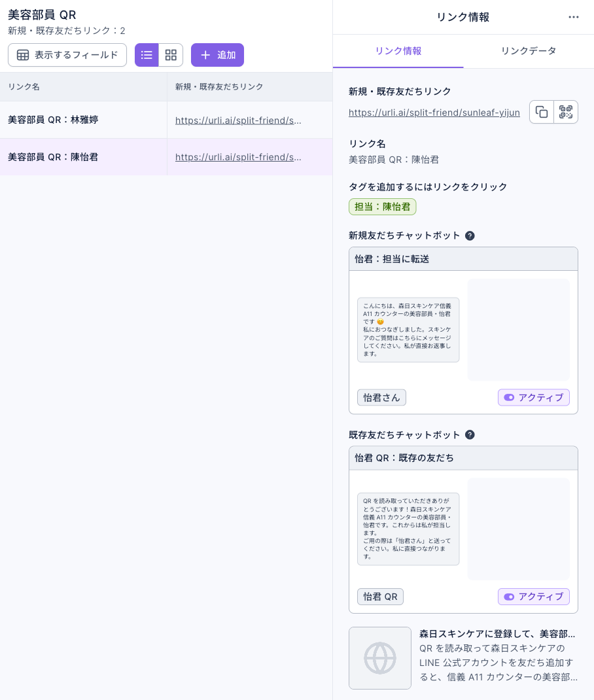Toggle アクティブ for 怡君：担当に転送 chatbot
594x700 pixels.
(x=533, y=397)
